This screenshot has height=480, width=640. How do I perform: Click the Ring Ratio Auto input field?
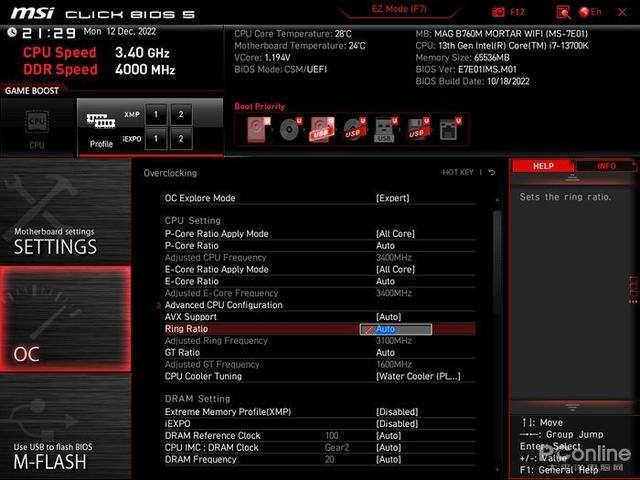[x=396, y=329]
